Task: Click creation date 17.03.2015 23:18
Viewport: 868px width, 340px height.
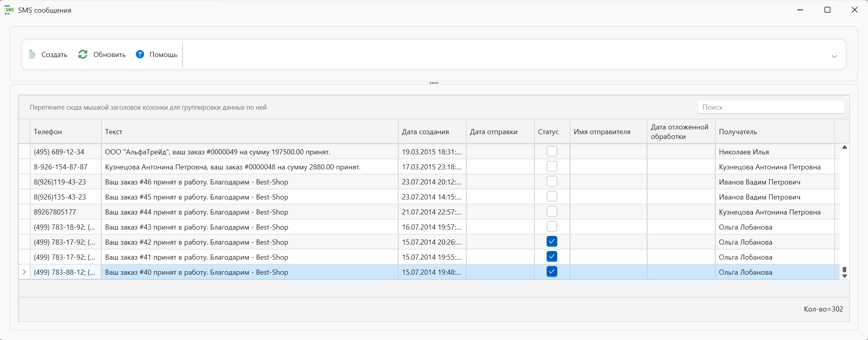Action: point(432,167)
